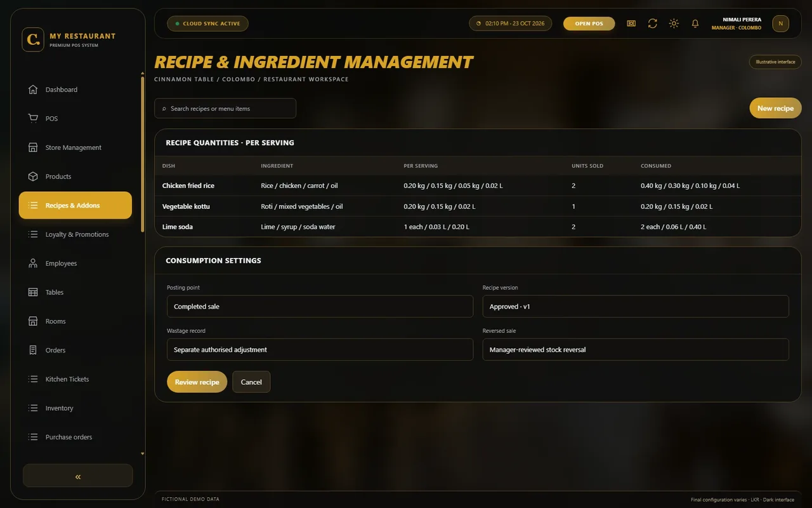This screenshot has height=508, width=812.
Task: Open the Kitchen Tickets list icon
Action: 33,379
